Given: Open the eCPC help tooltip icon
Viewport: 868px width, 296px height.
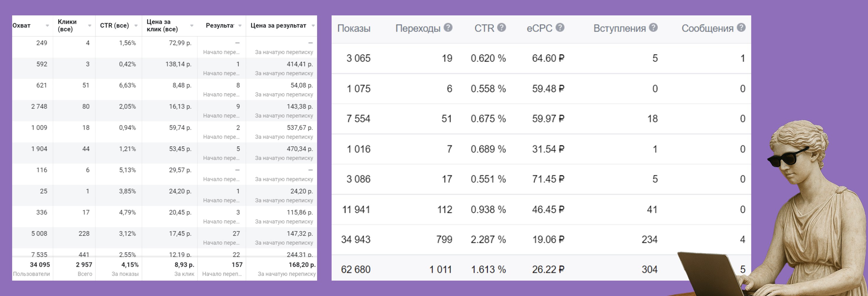Looking at the screenshot, I should (x=560, y=28).
